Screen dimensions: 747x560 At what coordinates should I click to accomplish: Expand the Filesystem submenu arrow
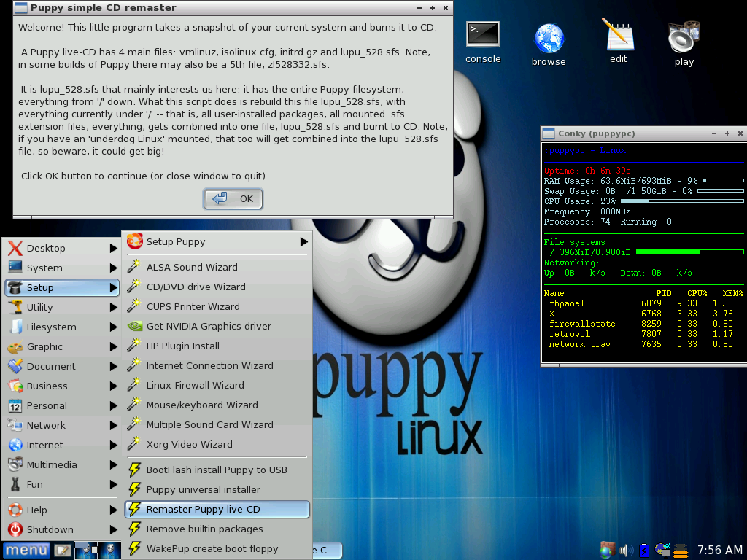113,327
